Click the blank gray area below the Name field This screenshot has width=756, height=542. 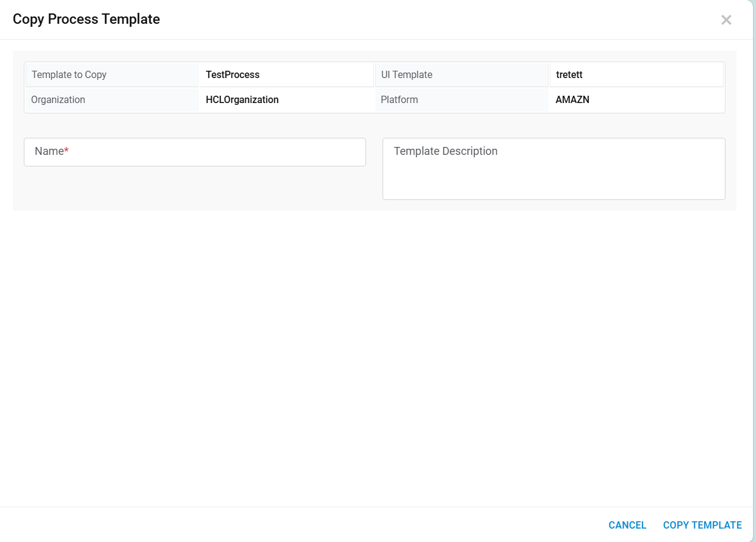click(195, 189)
